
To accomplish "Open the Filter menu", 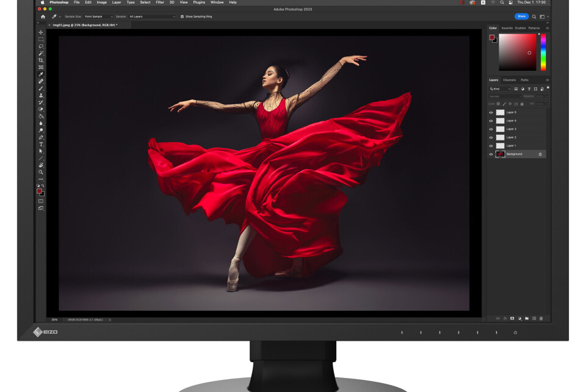I will coord(159,2).
